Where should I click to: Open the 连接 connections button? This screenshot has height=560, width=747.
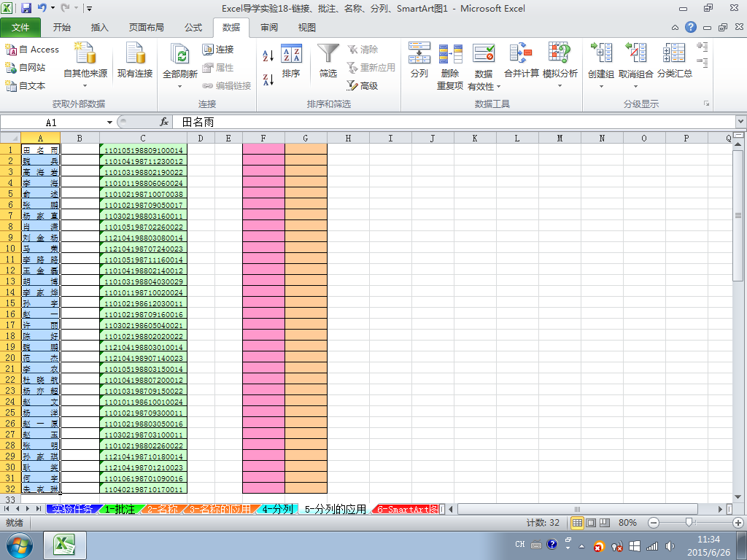click(x=217, y=49)
